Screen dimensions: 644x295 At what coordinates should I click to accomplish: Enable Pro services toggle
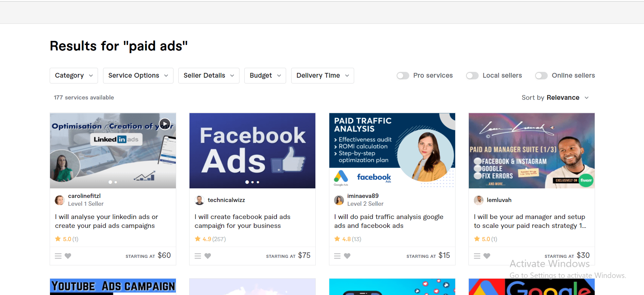(x=403, y=76)
